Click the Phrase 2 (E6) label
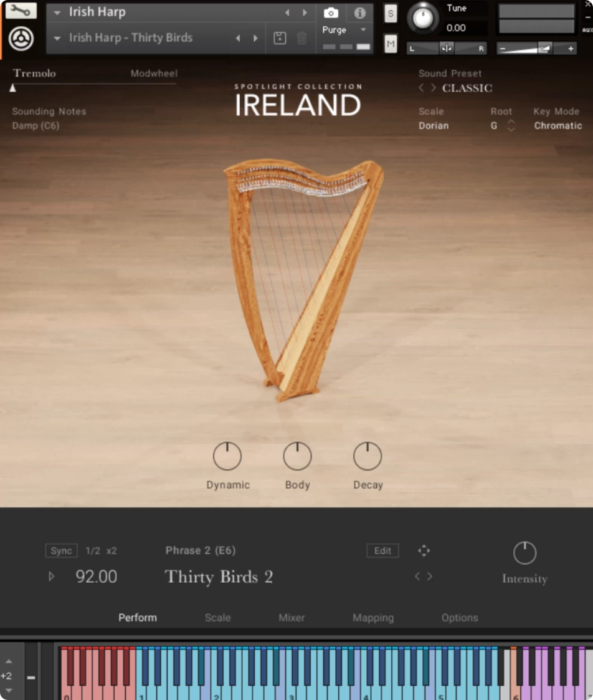593x700 pixels. [x=201, y=550]
